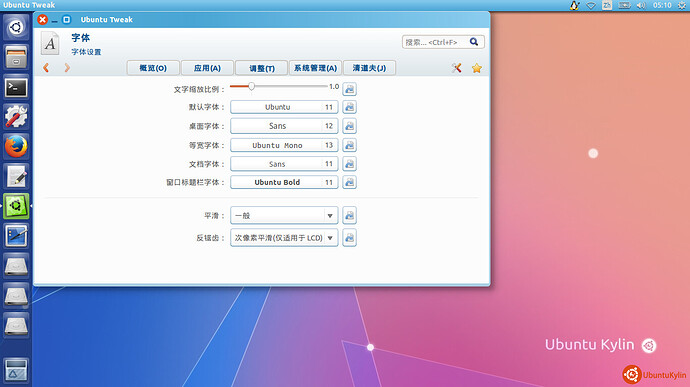
Task: Choose default font button Ubuntu 11
Action: [x=284, y=107]
